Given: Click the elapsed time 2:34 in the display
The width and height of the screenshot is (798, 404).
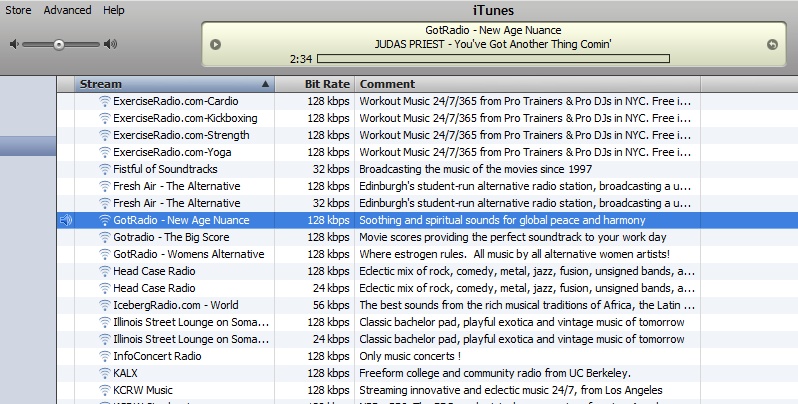Looking at the screenshot, I should (301, 59).
